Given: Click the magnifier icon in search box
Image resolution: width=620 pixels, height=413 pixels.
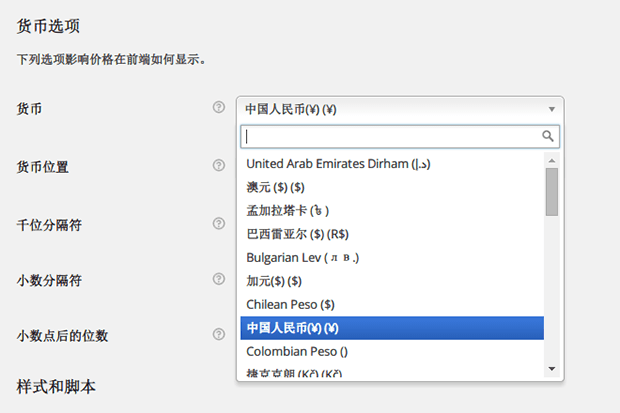Looking at the screenshot, I should coord(548,136).
